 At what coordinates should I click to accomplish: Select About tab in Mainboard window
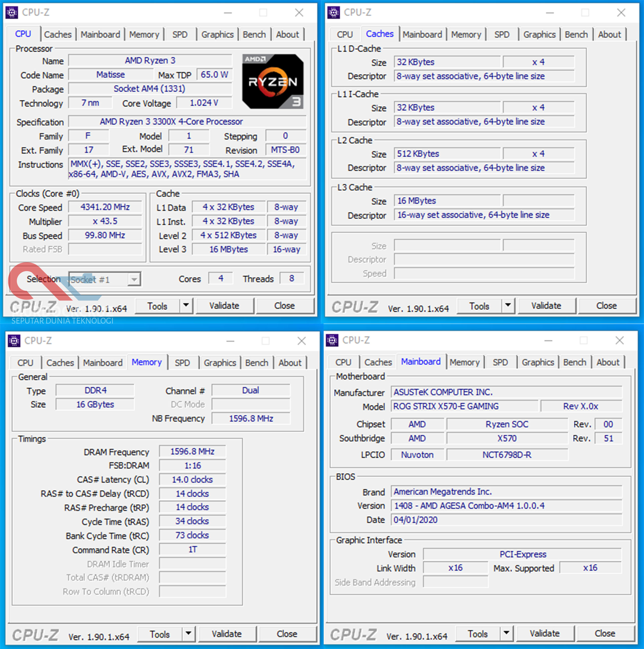(608, 362)
